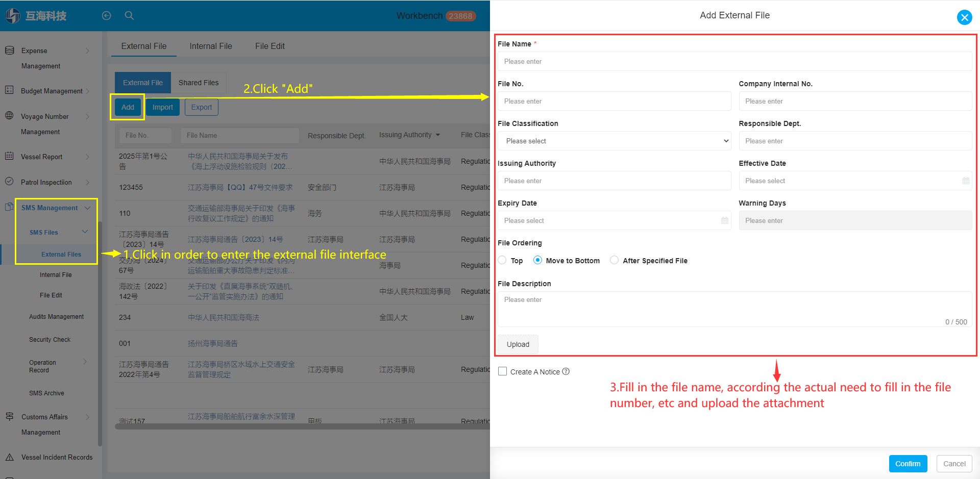980x479 pixels.
Task: Click the Patrol Inspection check icon
Action: 9,182
